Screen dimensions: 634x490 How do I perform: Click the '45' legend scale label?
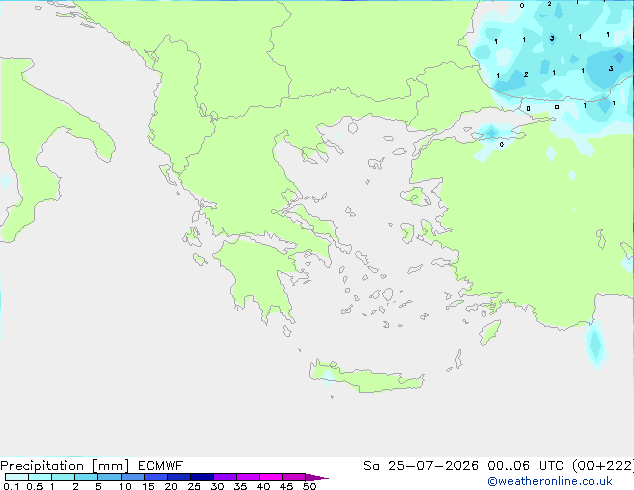click(x=286, y=486)
